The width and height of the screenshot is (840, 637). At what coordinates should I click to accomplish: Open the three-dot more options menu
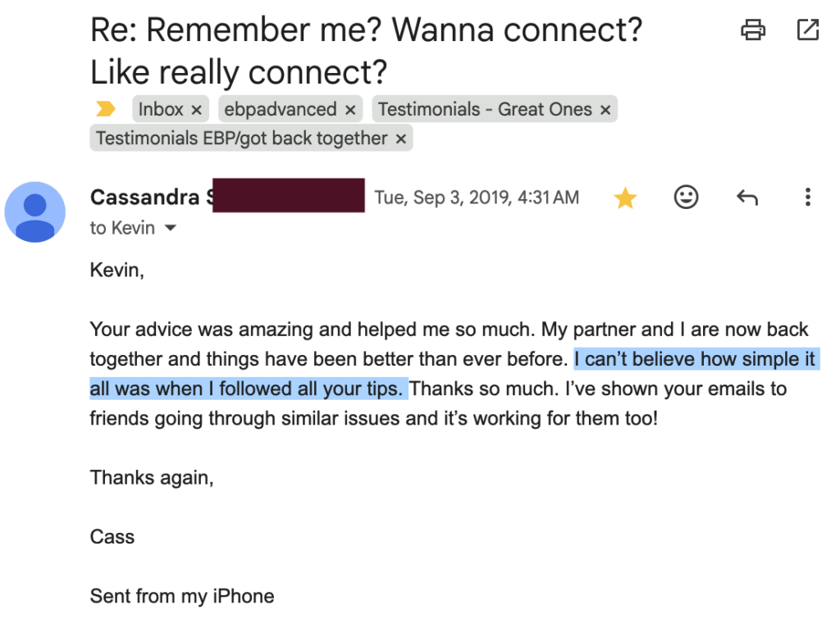click(808, 197)
